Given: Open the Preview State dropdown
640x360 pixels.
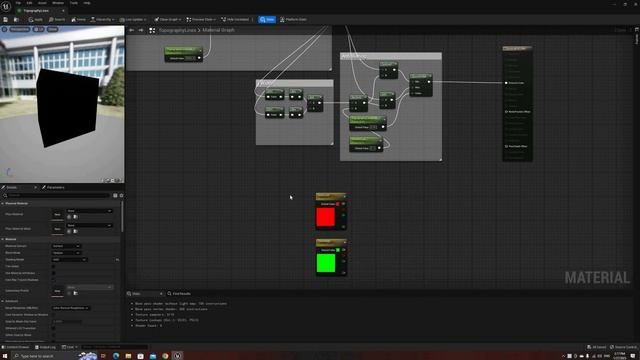Looking at the screenshot, I should click(x=201, y=20).
